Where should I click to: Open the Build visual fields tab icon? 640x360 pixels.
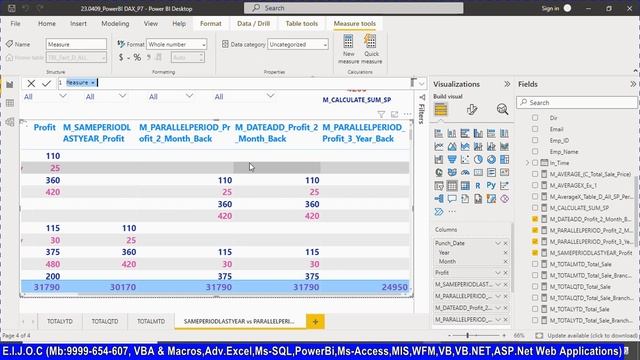(441, 109)
